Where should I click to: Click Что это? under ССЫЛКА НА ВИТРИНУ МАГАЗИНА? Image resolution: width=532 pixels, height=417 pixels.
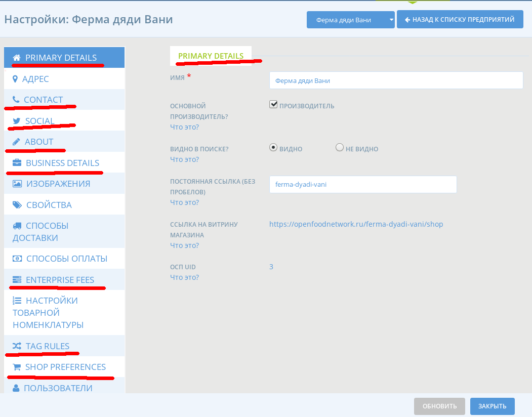coord(184,245)
